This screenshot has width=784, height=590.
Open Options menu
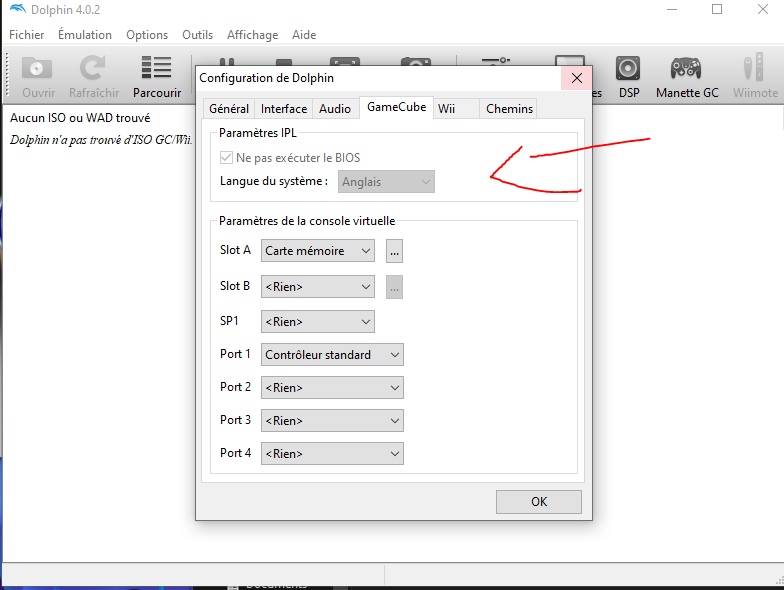pos(147,34)
